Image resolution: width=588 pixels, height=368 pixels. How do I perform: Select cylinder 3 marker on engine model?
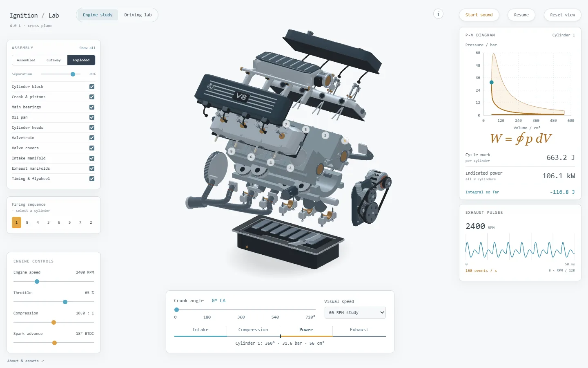pos(325,135)
